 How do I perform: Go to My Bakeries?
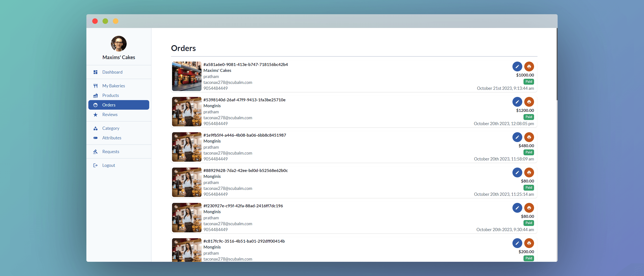tap(113, 86)
